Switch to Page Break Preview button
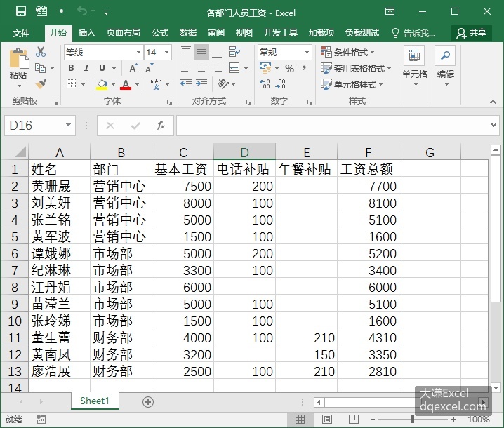 (354, 420)
